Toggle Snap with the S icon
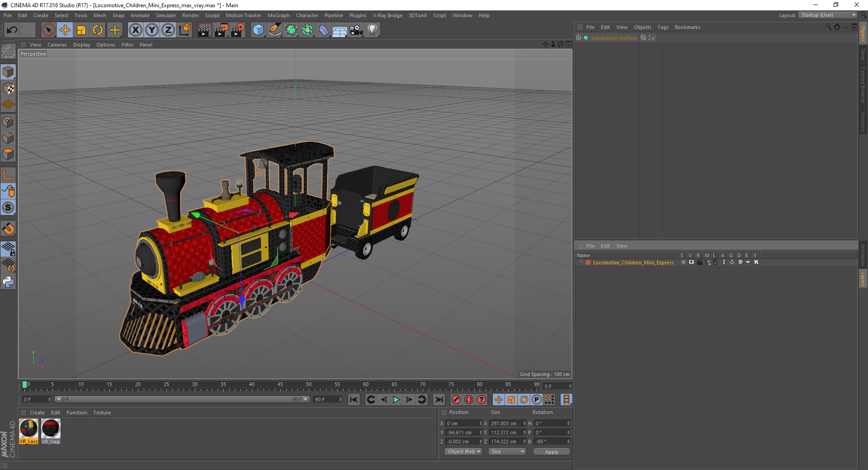This screenshot has height=470, width=868. (x=8, y=207)
